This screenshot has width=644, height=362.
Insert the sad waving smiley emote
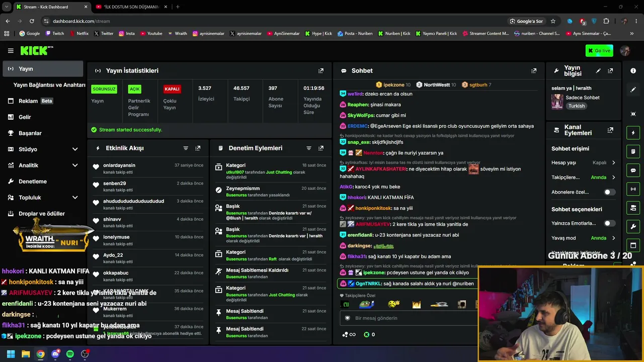click(394, 304)
